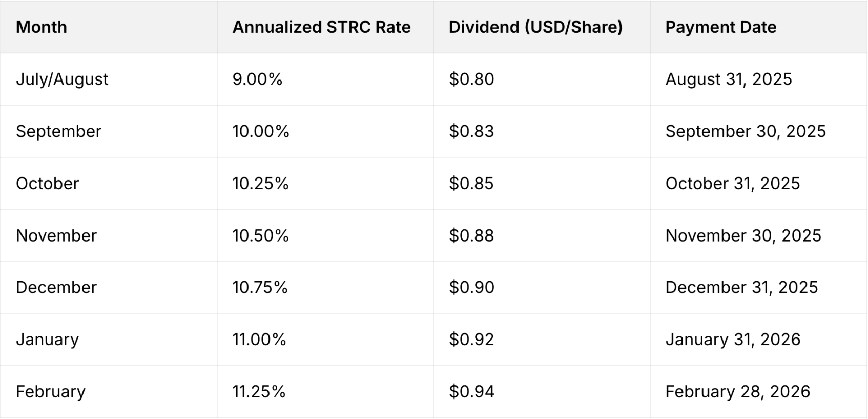Click the 10.50% rate cell

tap(261, 236)
